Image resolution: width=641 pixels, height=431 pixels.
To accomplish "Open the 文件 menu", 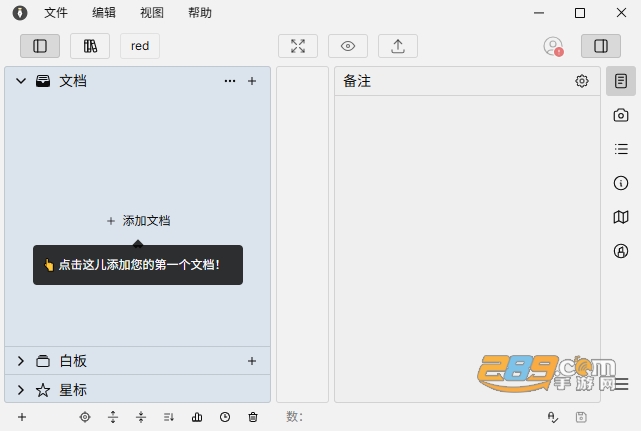I will 56,13.
